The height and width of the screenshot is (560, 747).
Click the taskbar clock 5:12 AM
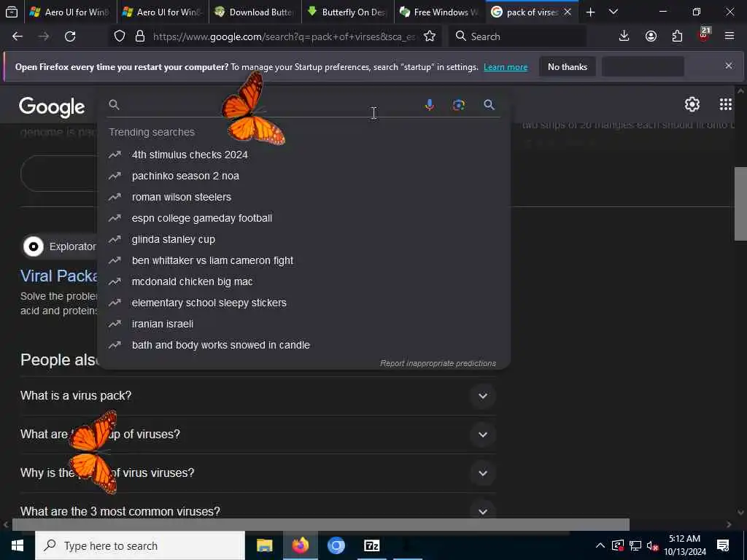point(684,545)
